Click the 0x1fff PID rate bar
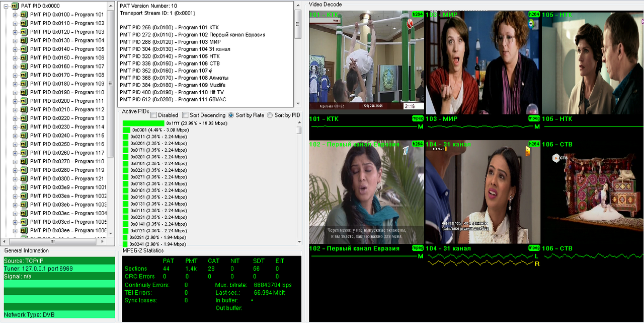The image size is (644, 323). click(x=143, y=123)
